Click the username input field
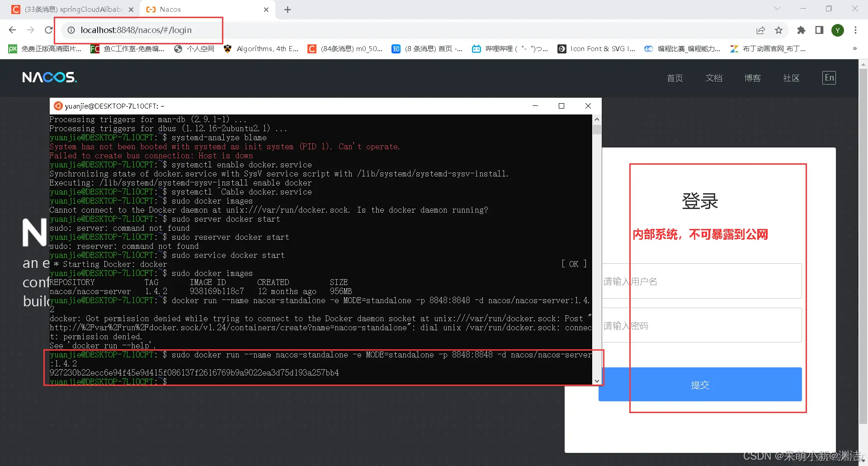The image size is (868, 466). pyautogui.click(x=702, y=281)
